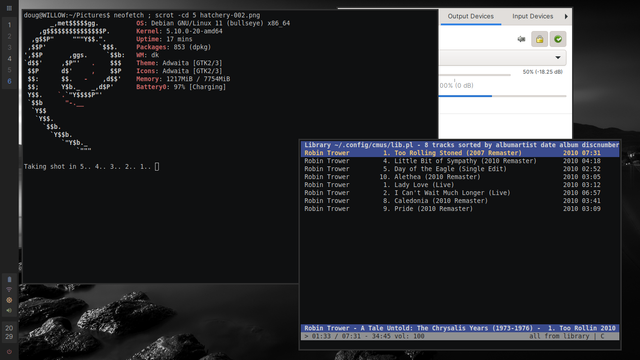Click the now-playing A Tale Untold status line
The image size is (640, 360).
pyautogui.click(x=460, y=328)
